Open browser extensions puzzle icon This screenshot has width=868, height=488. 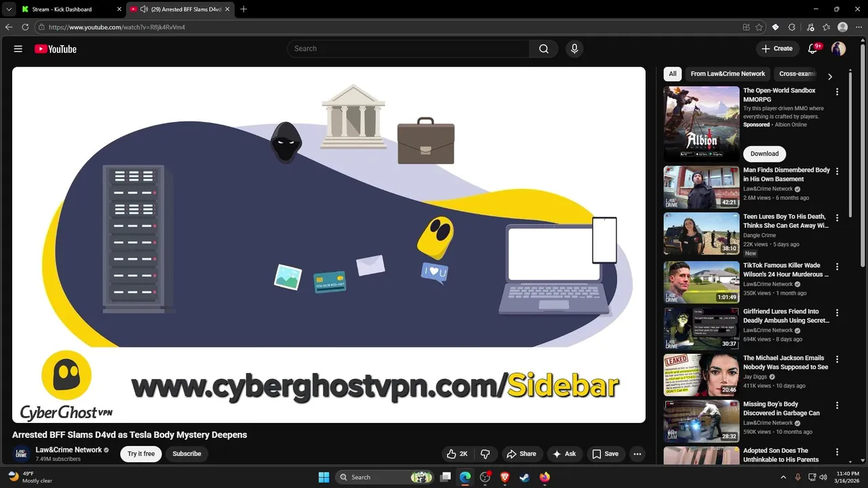(x=791, y=27)
